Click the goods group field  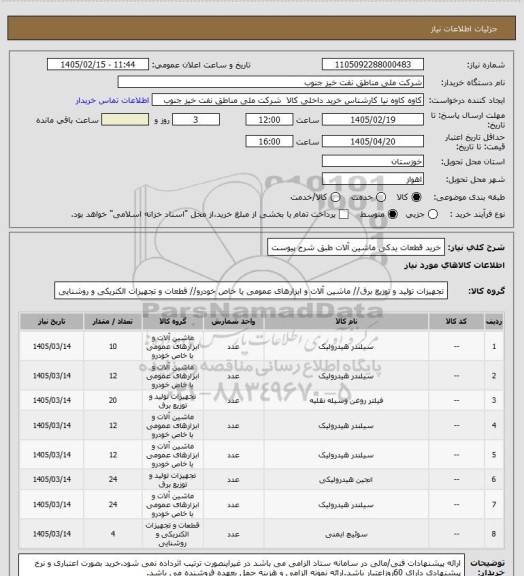pyautogui.click(x=251, y=291)
